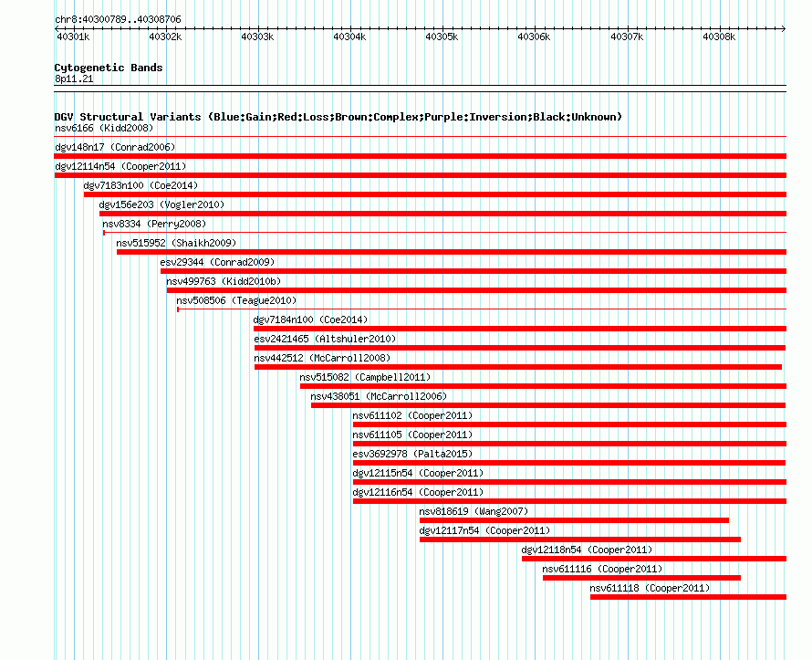Open nsv611105 (Cooper2011) variant label
Viewport: 812px width, 660px height.
(x=412, y=435)
